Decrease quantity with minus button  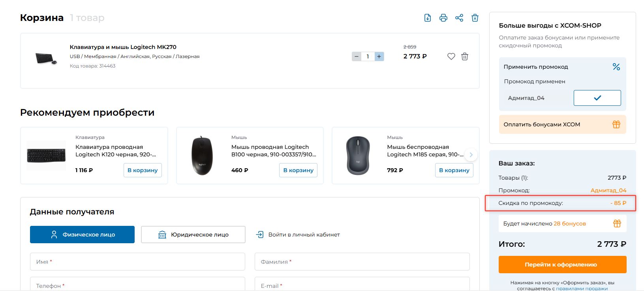coord(357,56)
